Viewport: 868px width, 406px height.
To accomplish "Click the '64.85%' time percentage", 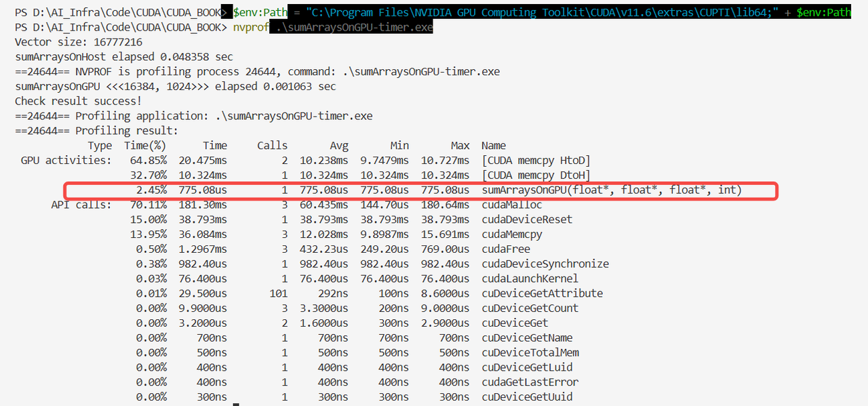I will [x=149, y=161].
